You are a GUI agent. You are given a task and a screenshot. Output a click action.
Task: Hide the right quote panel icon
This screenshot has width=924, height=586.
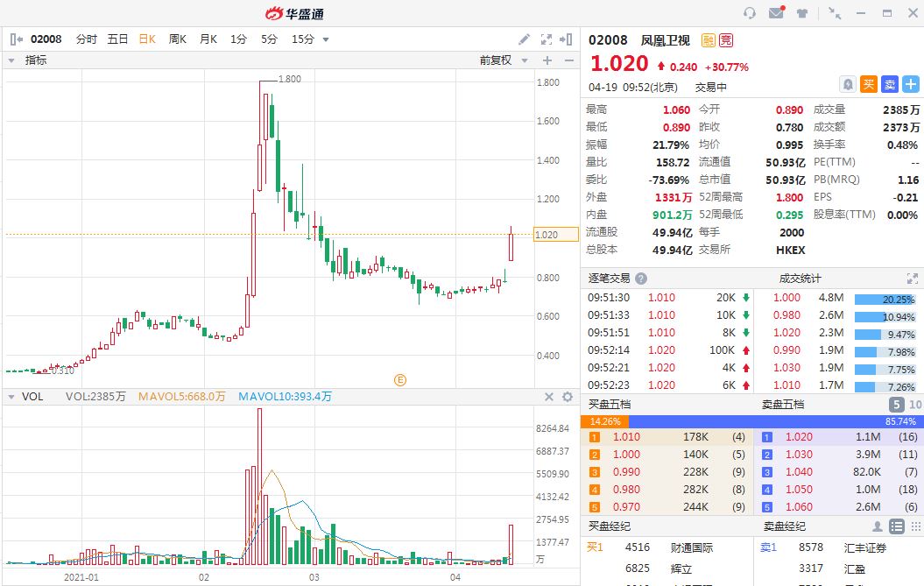(566, 39)
